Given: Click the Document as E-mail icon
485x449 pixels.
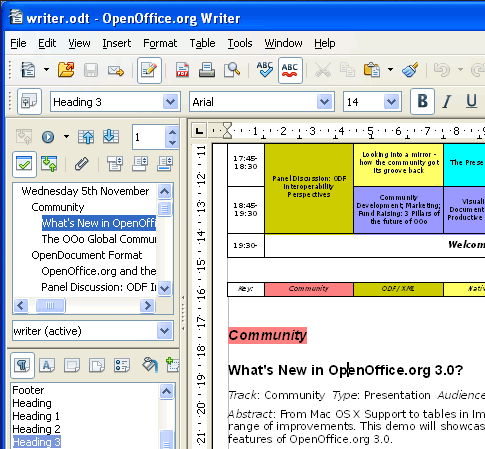Looking at the screenshot, I should click(115, 70).
